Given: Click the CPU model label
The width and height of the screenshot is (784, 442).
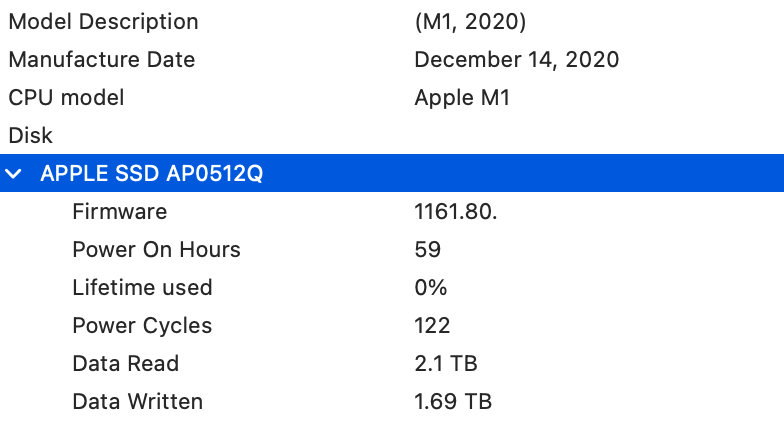Looking at the screenshot, I should [x=66, y=98].
